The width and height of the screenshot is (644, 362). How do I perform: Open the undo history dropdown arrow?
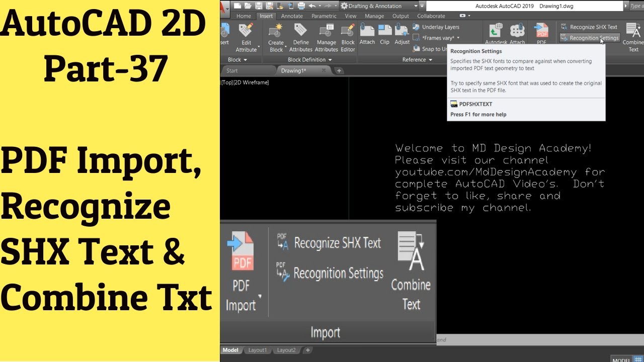[x=319, y=6]
